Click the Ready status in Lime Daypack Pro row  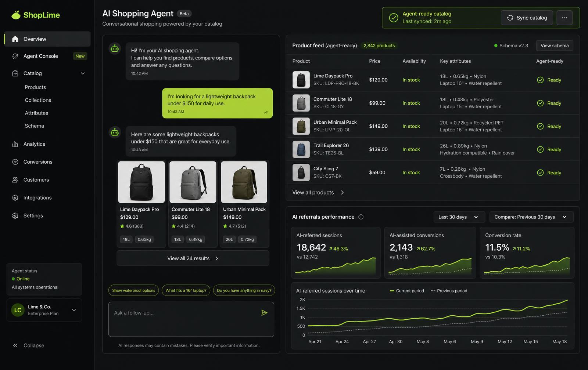tap(549, 80)
